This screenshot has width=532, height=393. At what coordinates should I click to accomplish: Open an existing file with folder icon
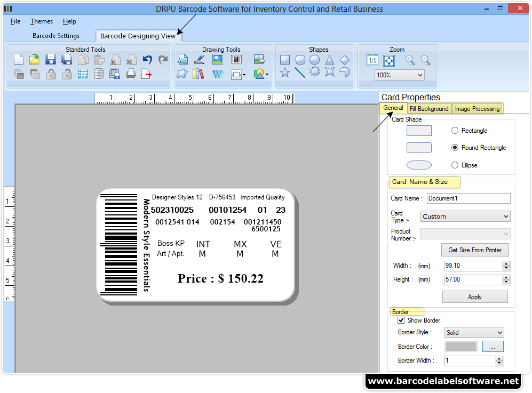(34, 60)
